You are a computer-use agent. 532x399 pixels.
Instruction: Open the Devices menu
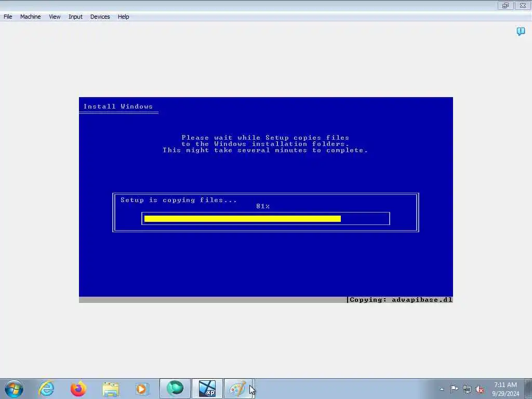coord(100,17)
